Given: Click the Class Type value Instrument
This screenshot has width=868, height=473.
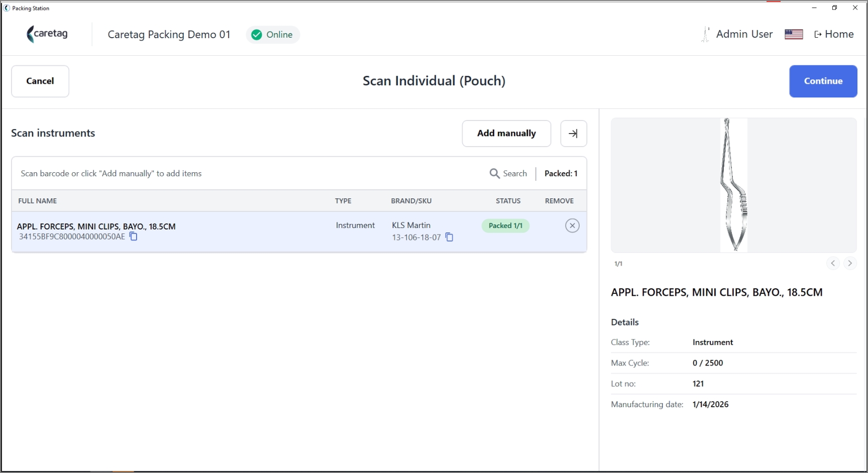Looking at the screenshot, I should (713, 342).
